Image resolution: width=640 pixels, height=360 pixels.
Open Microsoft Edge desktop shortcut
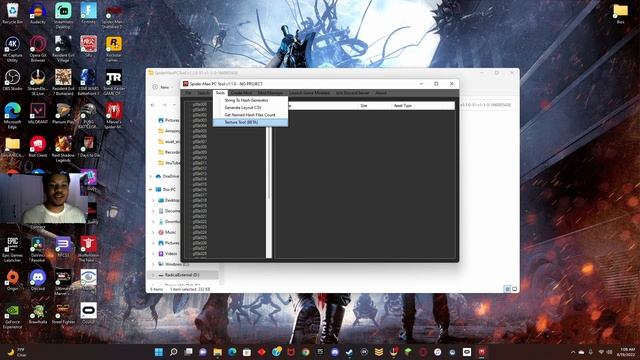coord(12,116)
